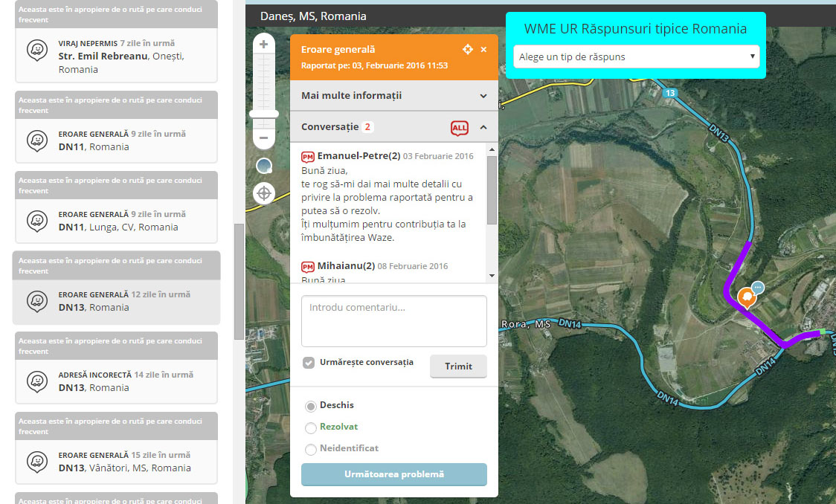Click Waze icon of 9-day DN11, Romania report
Viewport: 836px width, 504px height.
(x=37, y=140)
